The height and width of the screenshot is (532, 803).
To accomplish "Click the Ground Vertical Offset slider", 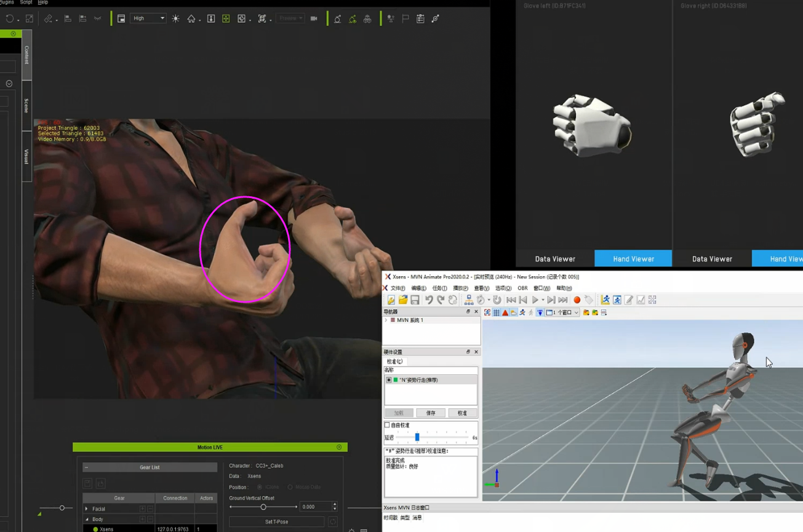I will pyautogui.click(x=263, y=507).
